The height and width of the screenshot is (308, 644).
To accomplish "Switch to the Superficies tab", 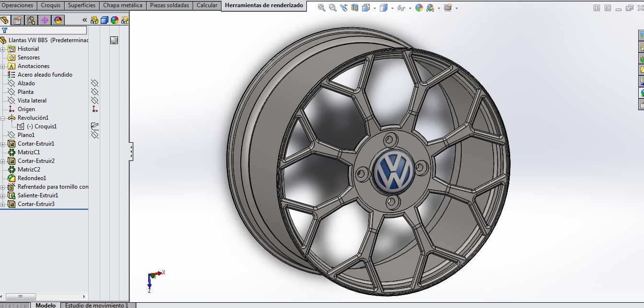I will click(82, 5).
